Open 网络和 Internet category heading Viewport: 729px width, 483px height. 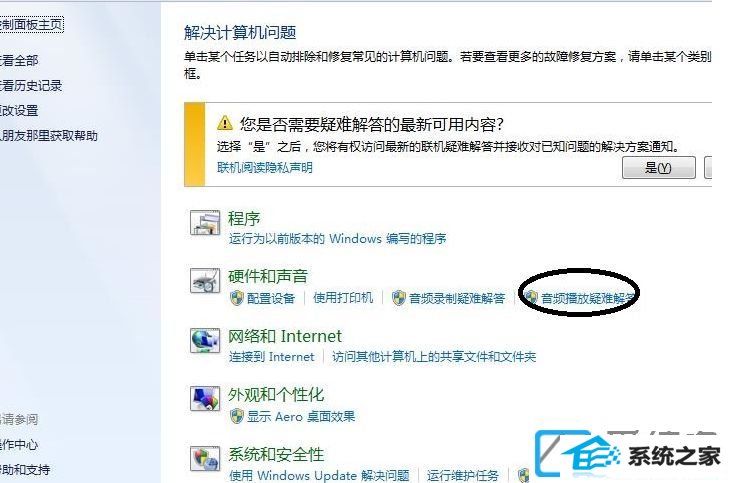click(285, 336)
